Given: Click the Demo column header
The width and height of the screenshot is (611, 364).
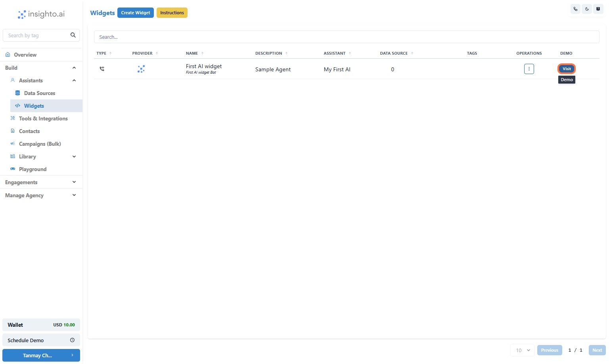Looking at the screenshot, I should coord(566,53).
